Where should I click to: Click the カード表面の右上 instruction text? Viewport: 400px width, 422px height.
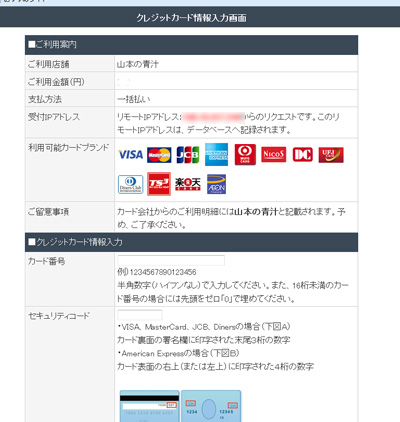tap(215, 367)
